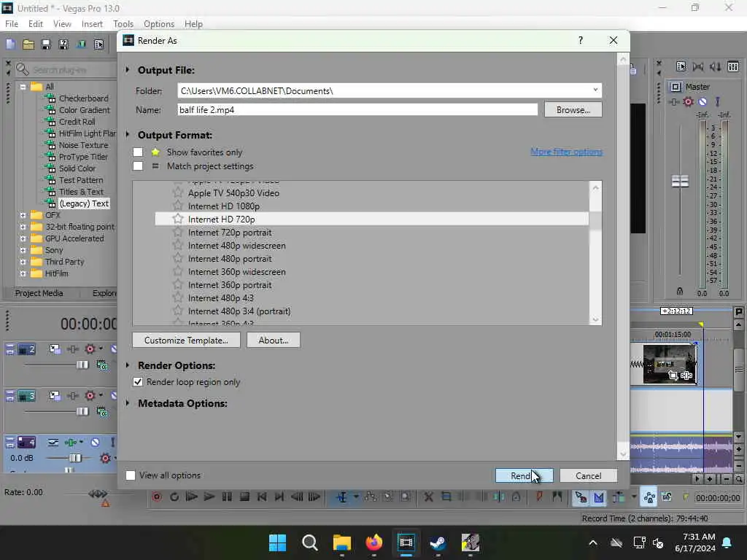Open the Folder path dropdown
747x560 pixels.
595,90
